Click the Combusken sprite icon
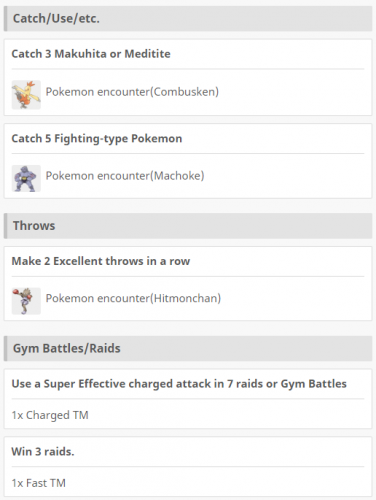The width and height of the screenshot is (376, 500). click(x=26, y=95)
